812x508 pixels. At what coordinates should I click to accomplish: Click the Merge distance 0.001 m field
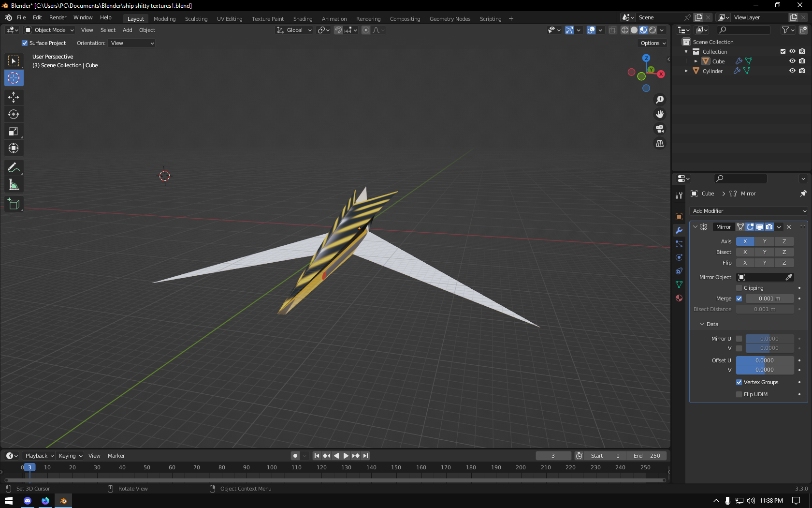(x=769, y=299)
